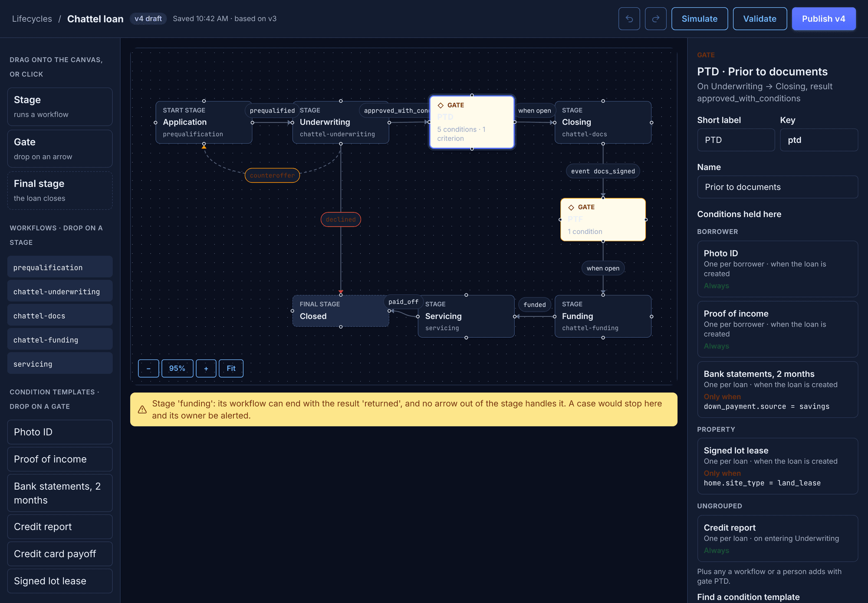Select the Servicing stage node
The width and height of the screenshot is (868, 603).
(x=466, y=316)
